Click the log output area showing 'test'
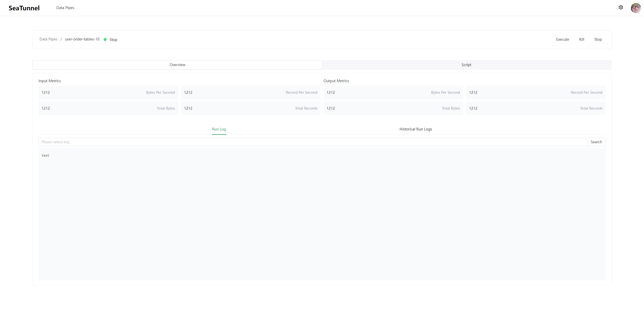This screenshot has height=335, width=644. click(322, 214)
